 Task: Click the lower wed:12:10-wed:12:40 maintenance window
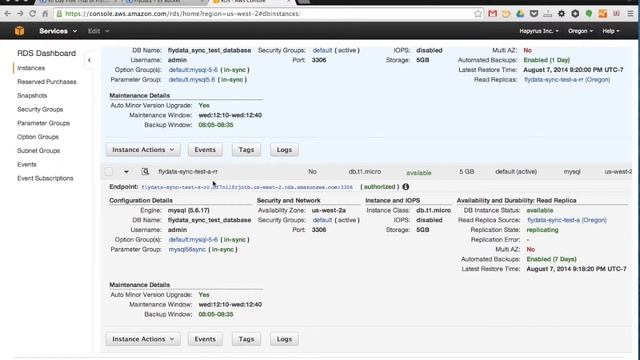[230, 304]
